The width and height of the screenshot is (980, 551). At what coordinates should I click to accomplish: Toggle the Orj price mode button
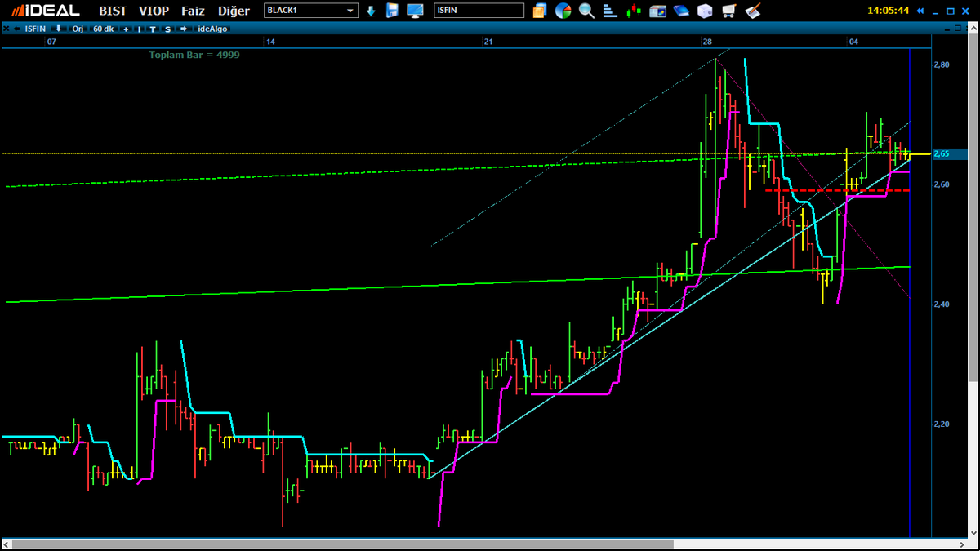click(78, 29)
